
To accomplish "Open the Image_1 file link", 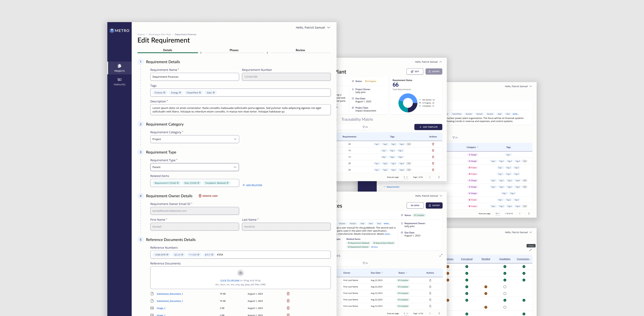I will pos(161,308).
